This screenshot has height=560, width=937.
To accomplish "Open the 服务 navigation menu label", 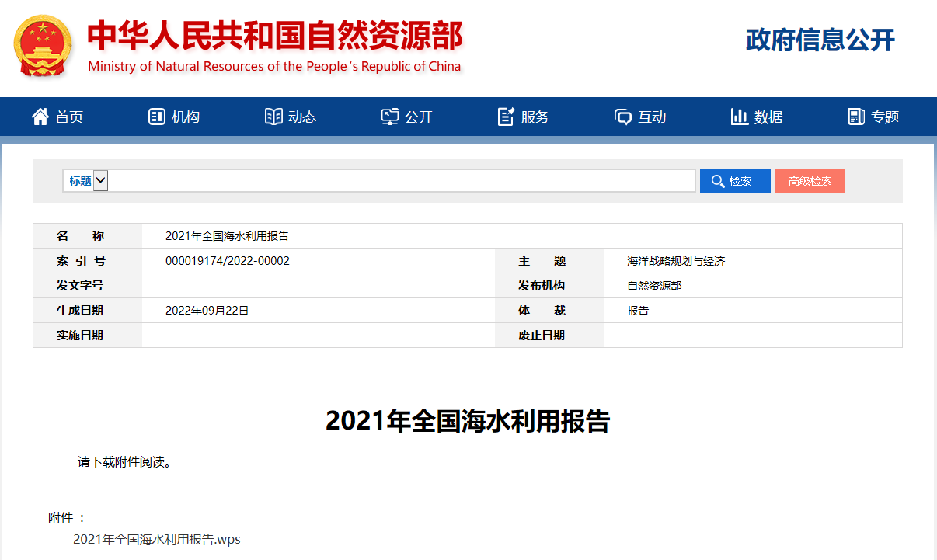I will (535, 117).
